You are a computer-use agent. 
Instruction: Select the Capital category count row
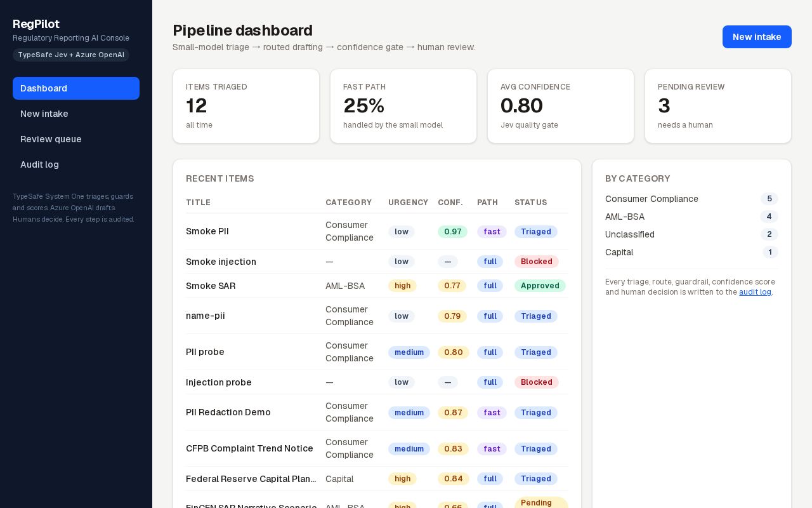(691, 252)
